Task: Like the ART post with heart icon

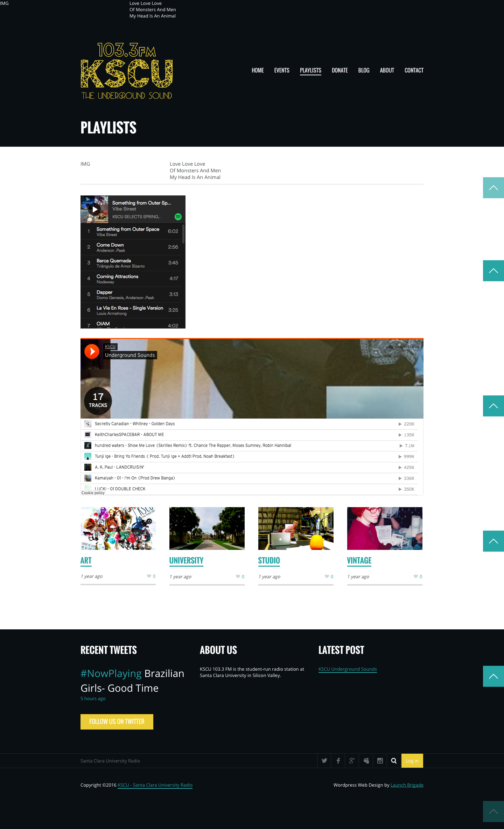Action: tap(149, 576)
